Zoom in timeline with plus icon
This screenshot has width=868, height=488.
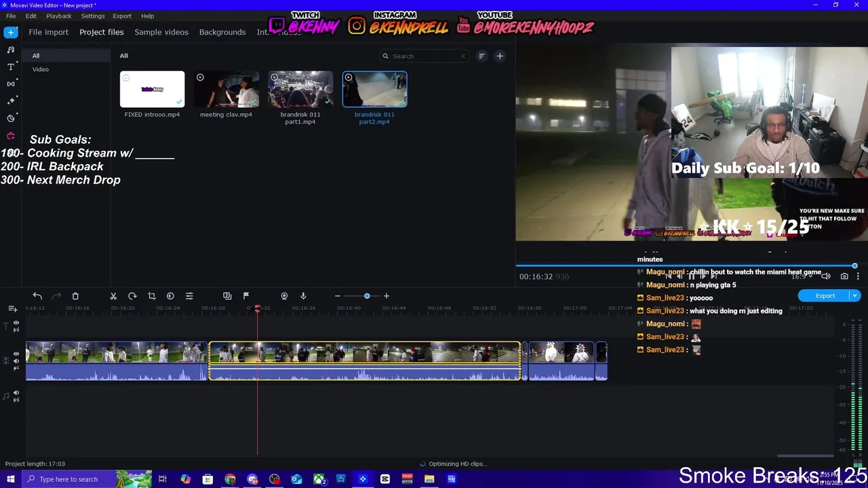387,296
